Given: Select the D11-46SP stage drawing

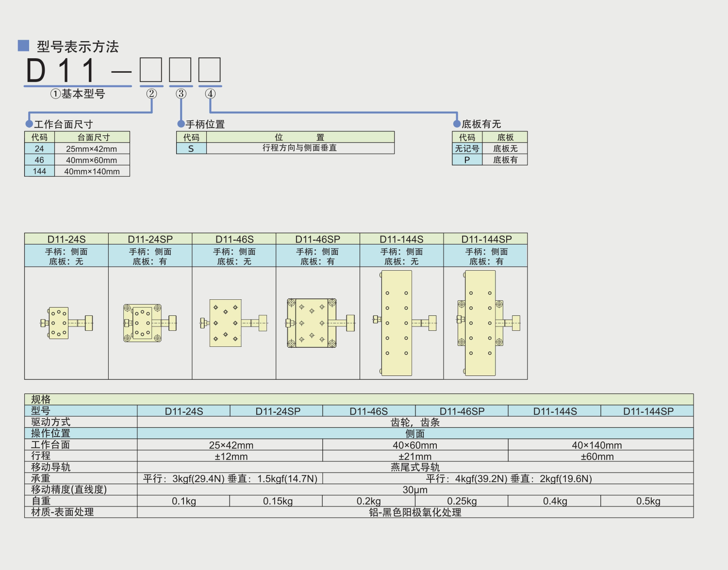Looking at the screenshot, I should [318, 323].
